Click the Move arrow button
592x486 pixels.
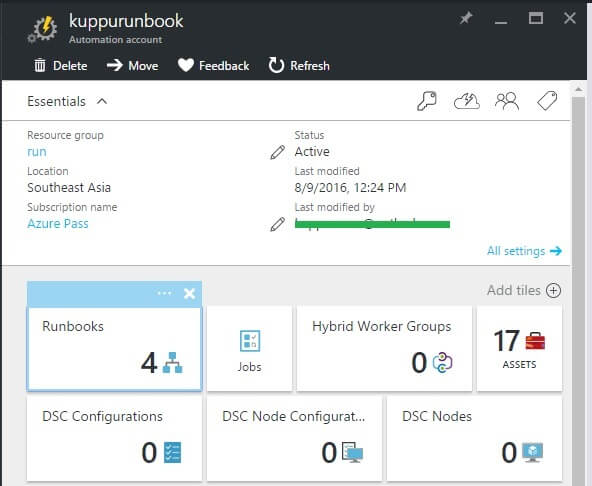[133, 66]
